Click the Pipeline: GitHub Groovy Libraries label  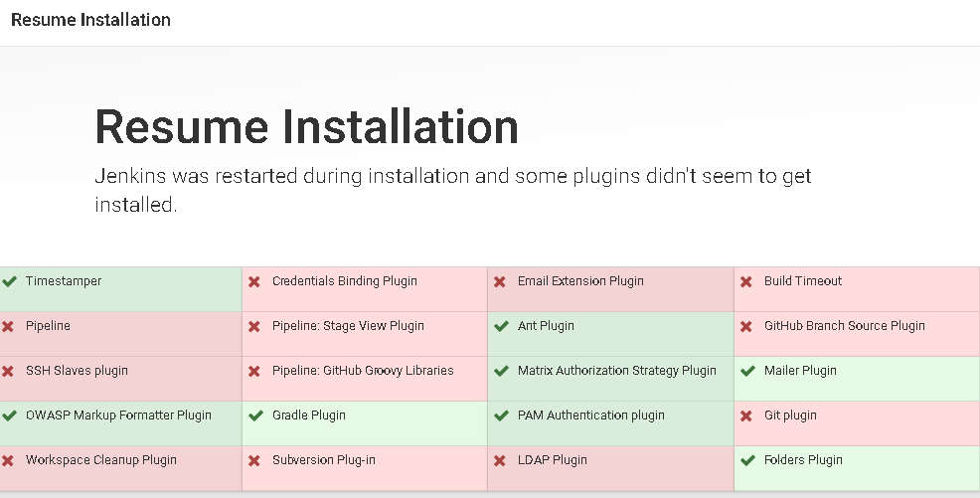click(x=363, y=371)
